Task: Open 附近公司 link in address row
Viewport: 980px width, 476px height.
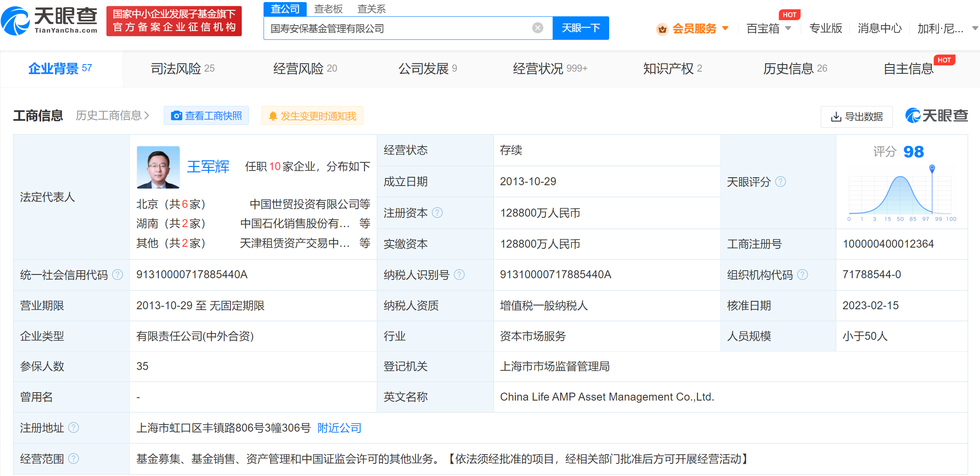Action: (339, 427)
